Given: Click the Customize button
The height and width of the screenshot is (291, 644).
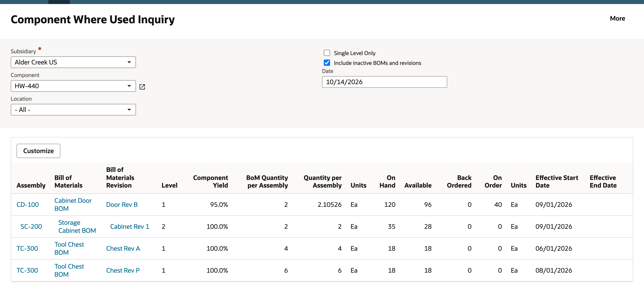Looking at the screenshot, I should [38, 151].
